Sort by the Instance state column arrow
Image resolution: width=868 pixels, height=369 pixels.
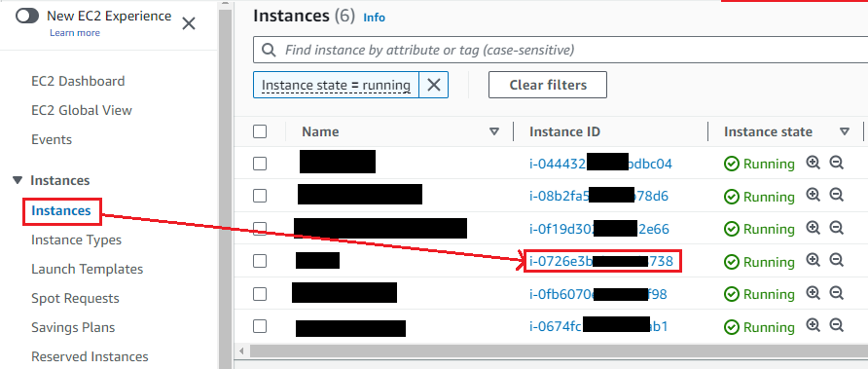(x=845, y=131)
